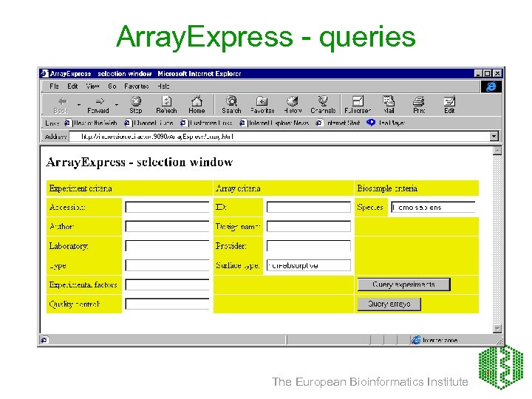
Task: Open the Edit menu
Action: coord(72,86)
